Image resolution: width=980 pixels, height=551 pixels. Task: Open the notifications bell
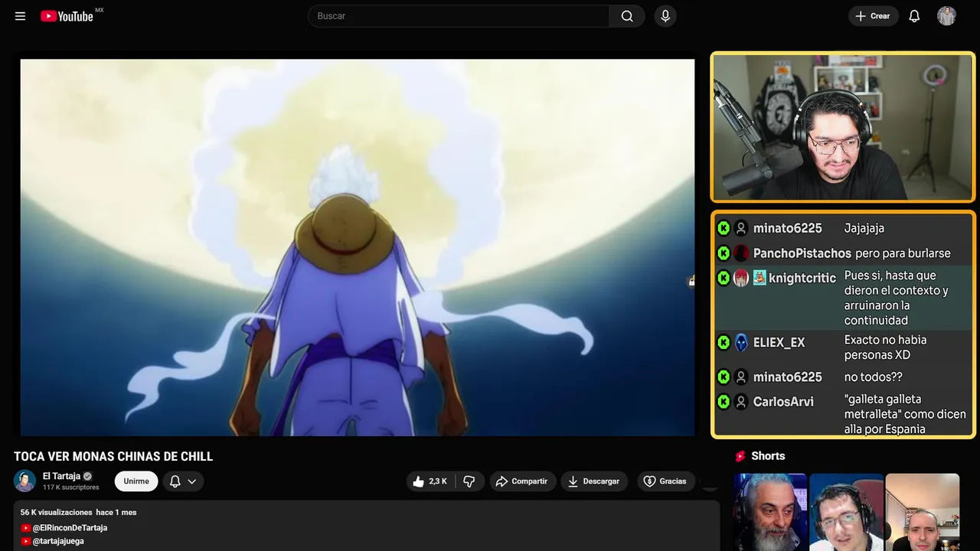click(914, 16)
